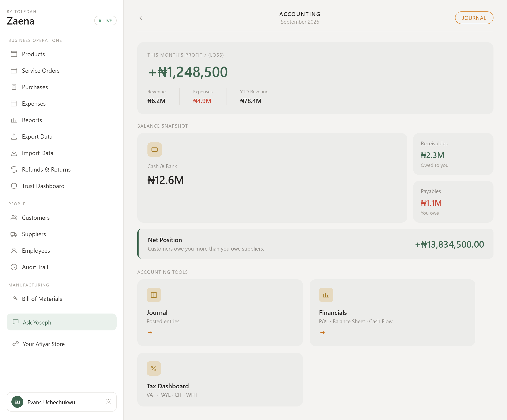Screen dimensions: 507x420
Task: Open the Tax Dashboard card title
Action: tap(168, 386)
